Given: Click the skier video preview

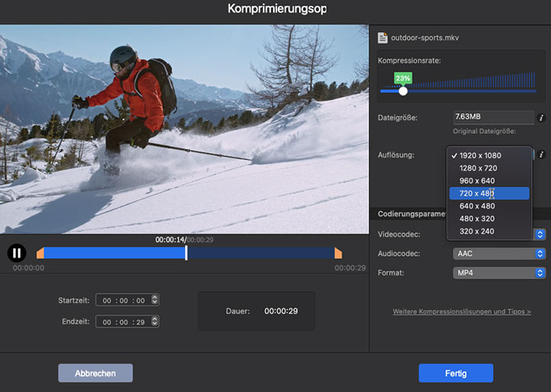Looking at the screenshot, I should [x=184, y=129].
